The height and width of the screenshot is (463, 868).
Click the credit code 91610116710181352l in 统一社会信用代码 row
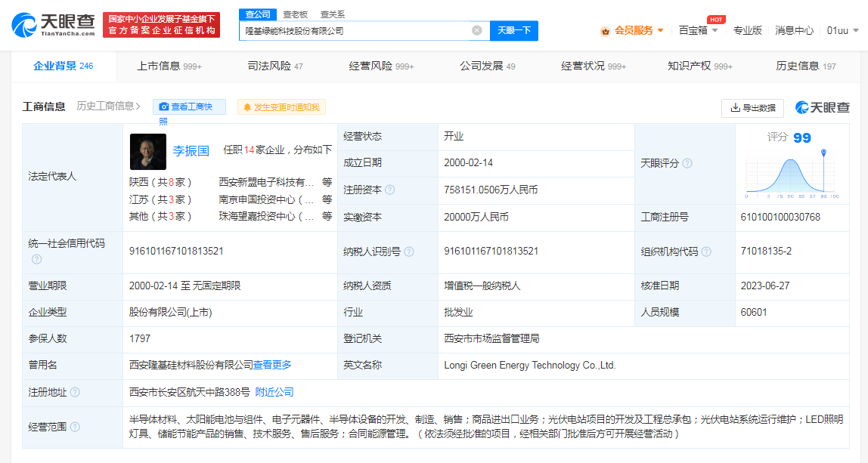tap(176, 251)
